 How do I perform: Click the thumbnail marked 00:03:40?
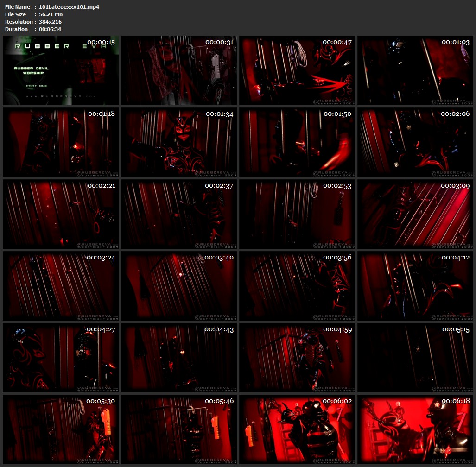click(x=179, y=286)
